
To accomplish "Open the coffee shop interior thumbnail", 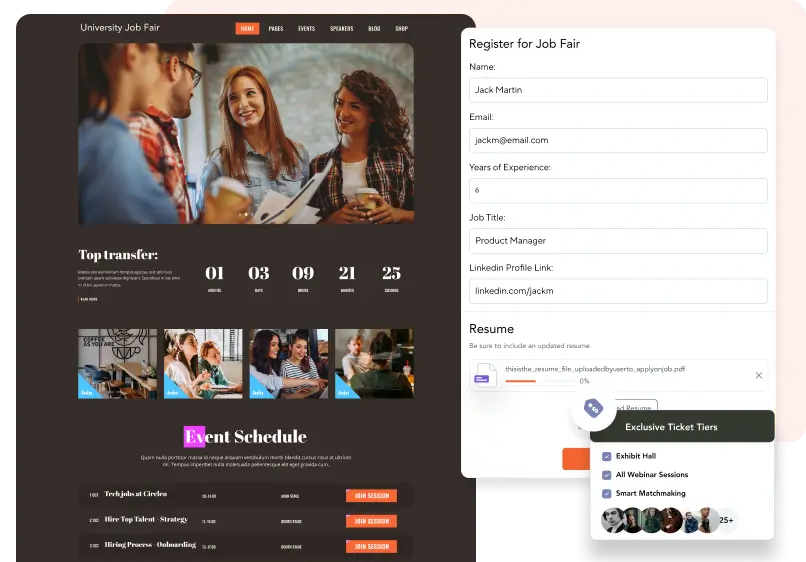I will (x=118, y=364).
